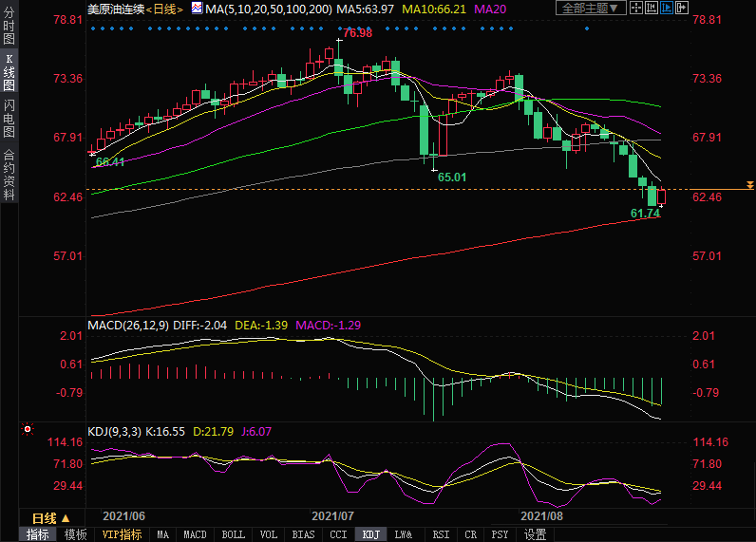
Task: Open the 模板 tab at bottom
Action: pos(75,534)
